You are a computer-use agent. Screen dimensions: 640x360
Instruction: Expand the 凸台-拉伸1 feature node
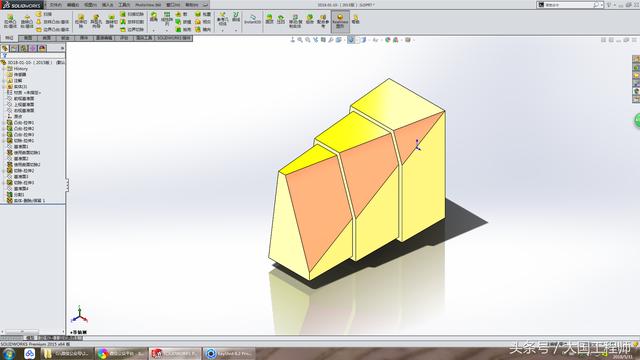[x=4, y=122]
